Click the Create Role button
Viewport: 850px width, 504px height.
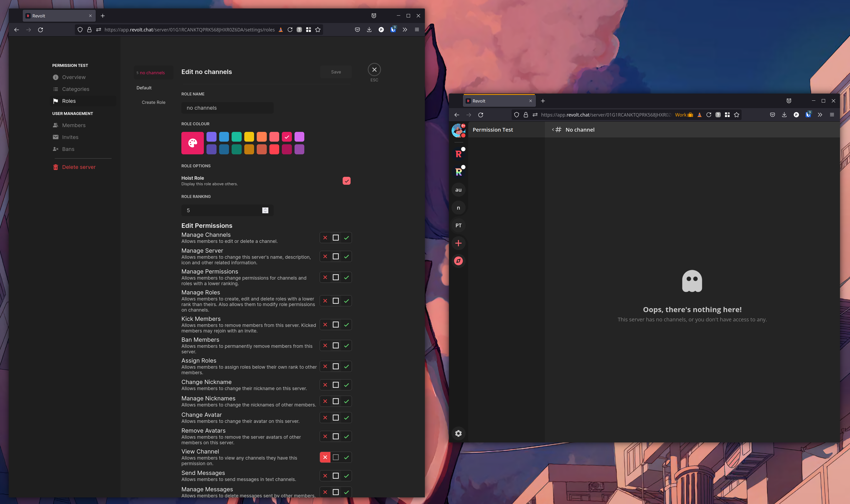(x=154, y=102)
